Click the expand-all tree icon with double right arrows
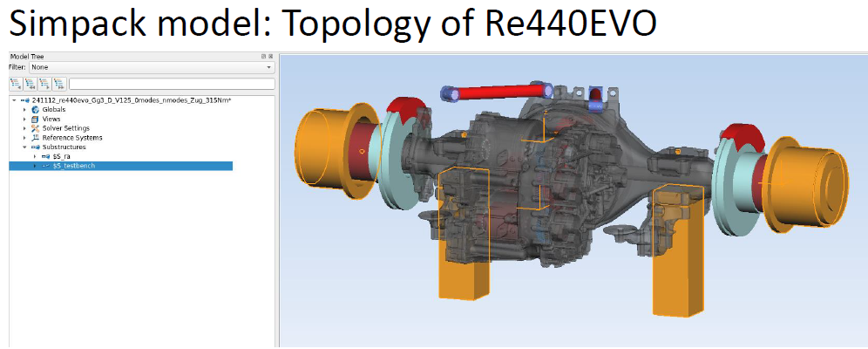Viewport: 868px width, 349px height. coord(59,85)
